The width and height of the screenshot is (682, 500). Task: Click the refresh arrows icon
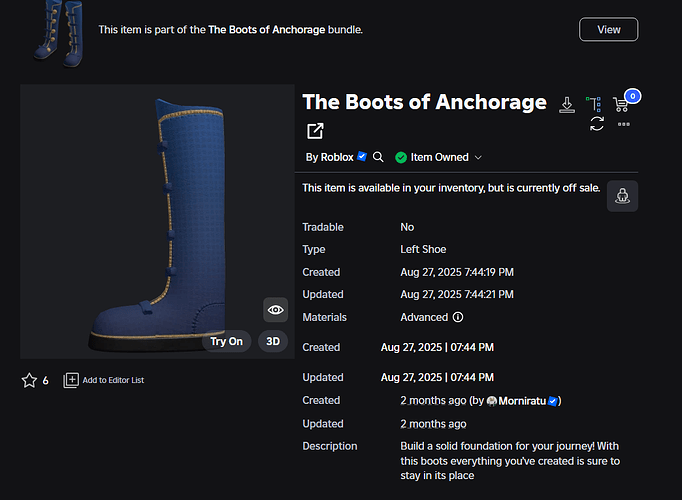(x=597, y=123)
